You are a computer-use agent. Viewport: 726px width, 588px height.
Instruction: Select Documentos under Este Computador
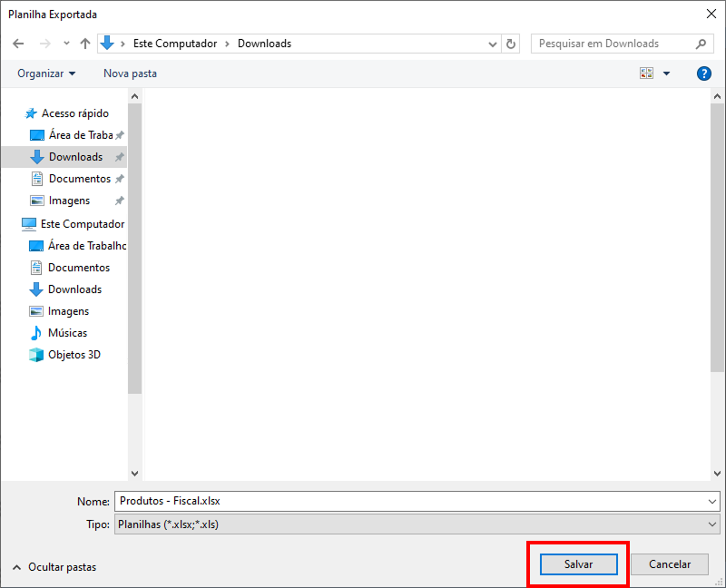(x=78, y=268)
